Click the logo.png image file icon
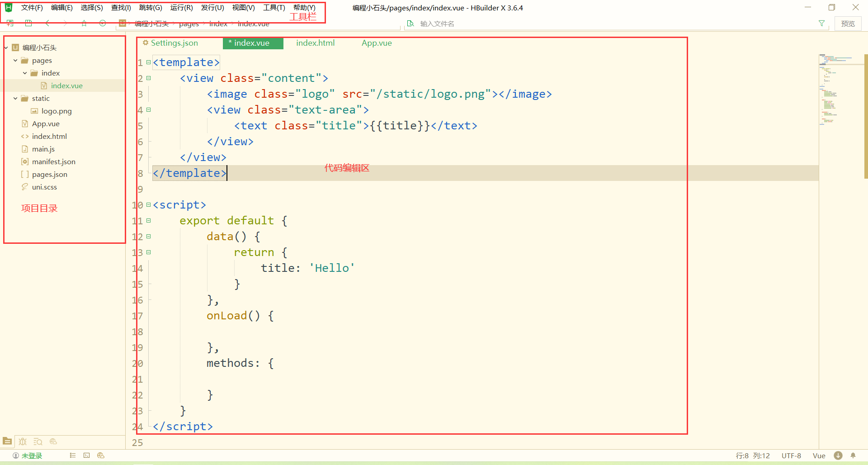The width and height of the screenshot is (868, 465). pos(34,111)
